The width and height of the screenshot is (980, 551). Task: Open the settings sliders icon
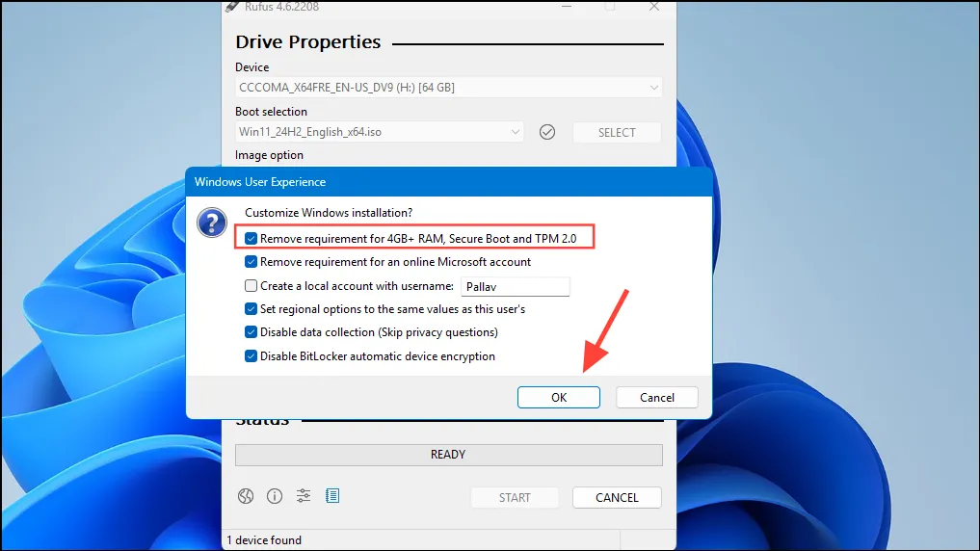tap(304, 496)
